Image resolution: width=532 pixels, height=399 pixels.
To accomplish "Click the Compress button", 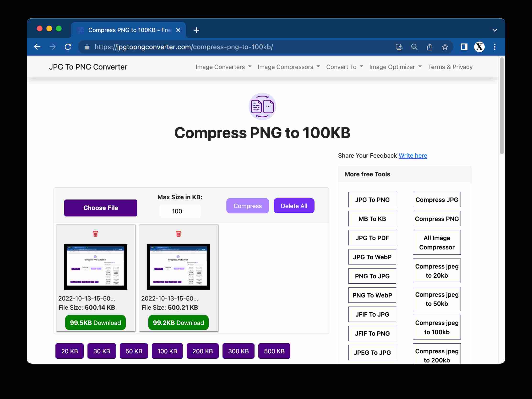I will pyautogui.click(x=248, y=206).
